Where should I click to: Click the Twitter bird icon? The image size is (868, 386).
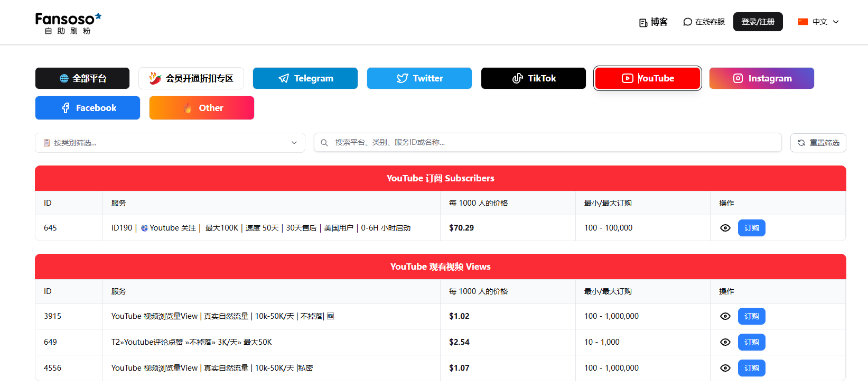[403, 78]
